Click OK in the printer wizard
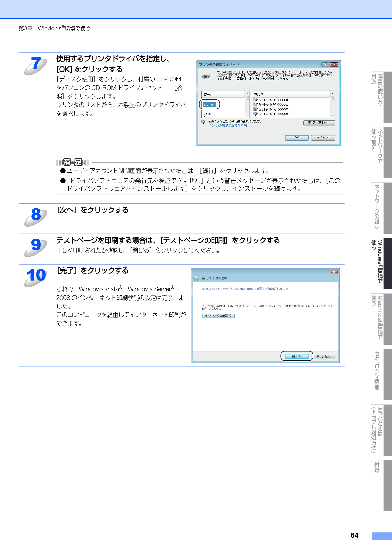This screenshot has width=392, height=555. pos(297,138)
